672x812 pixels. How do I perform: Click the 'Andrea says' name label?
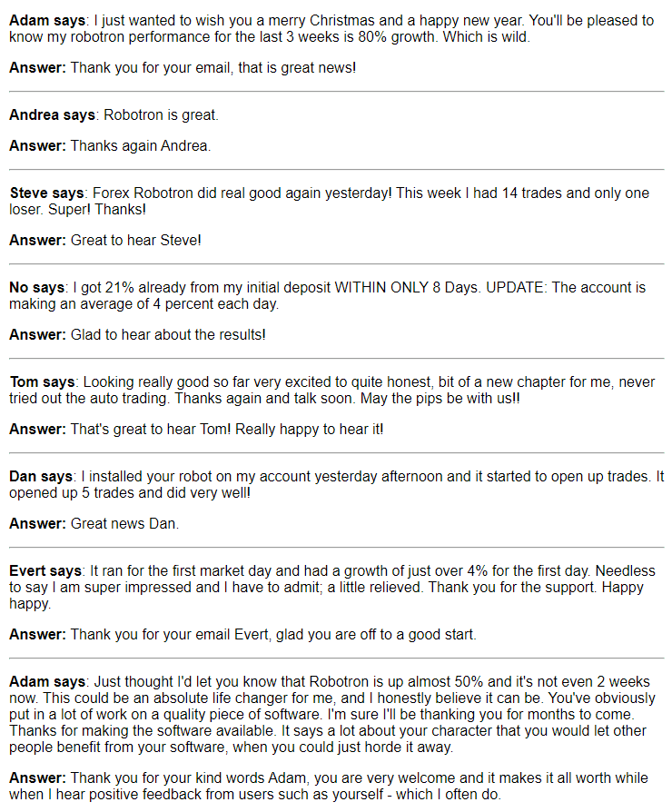tap(52, 115)
